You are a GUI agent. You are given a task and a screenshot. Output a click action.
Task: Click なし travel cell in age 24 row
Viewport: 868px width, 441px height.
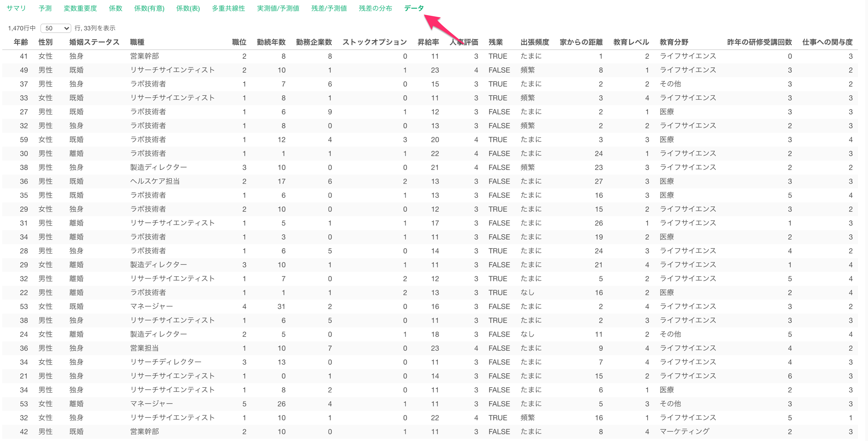(x=528, y=334)
